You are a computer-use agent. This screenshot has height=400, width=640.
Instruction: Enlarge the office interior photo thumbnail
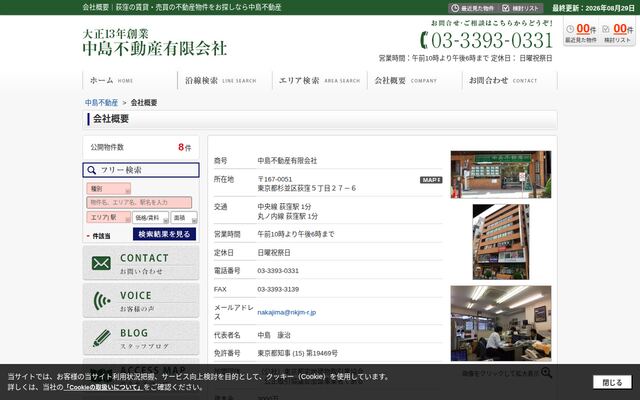point(501,323)
